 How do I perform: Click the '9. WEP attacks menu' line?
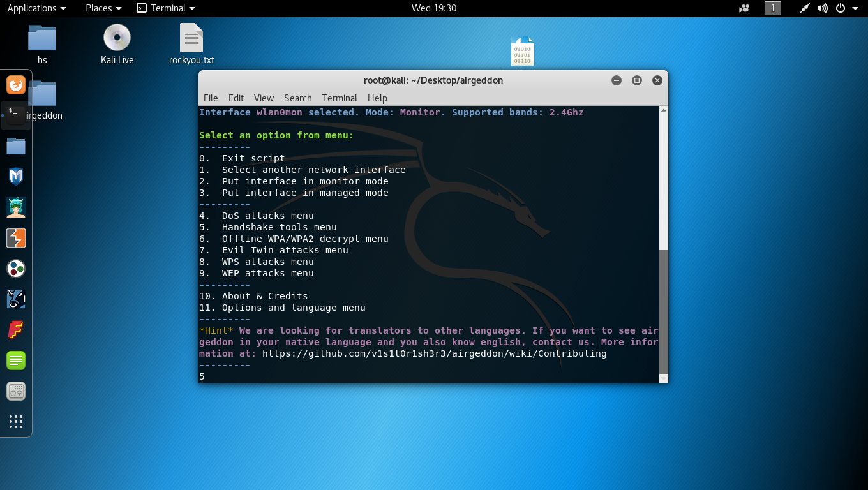point(257,273)
